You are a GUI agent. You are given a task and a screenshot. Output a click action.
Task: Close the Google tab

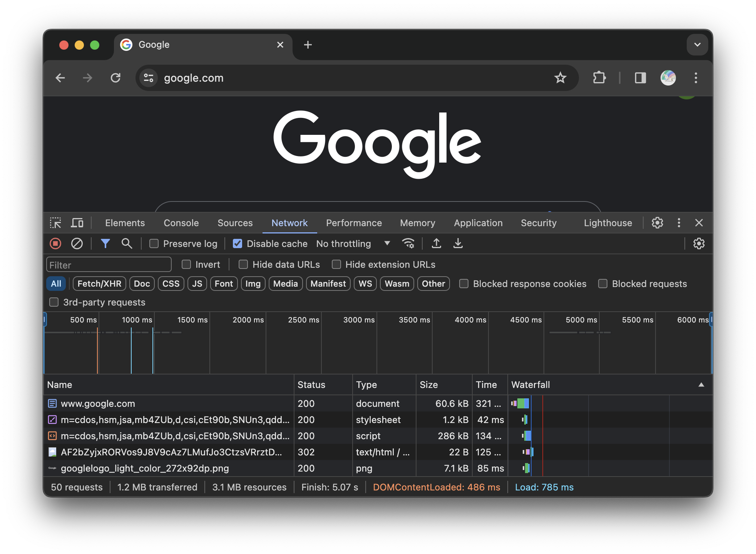[280, 45]
